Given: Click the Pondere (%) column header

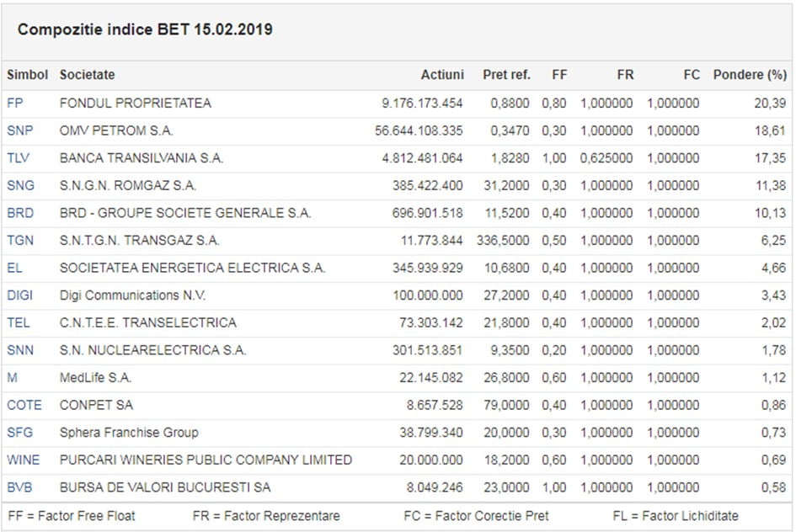Looking at the screenshot, I should (x=750, y=75).
